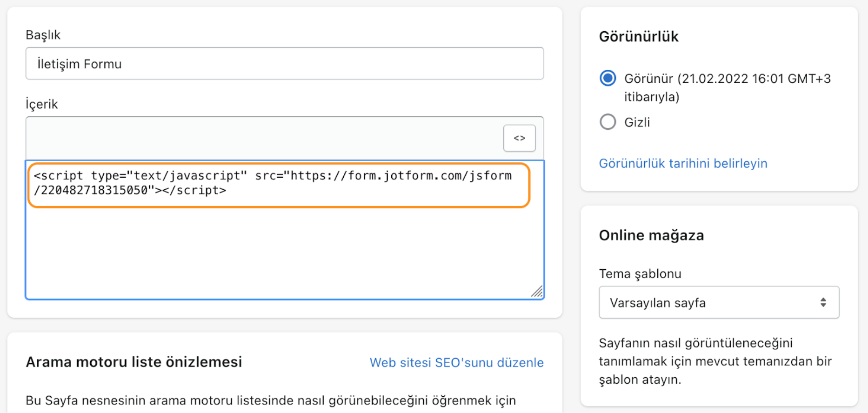Select the Gizli radio button
Viewport: 868px width, 413px height.
[608, 122]
